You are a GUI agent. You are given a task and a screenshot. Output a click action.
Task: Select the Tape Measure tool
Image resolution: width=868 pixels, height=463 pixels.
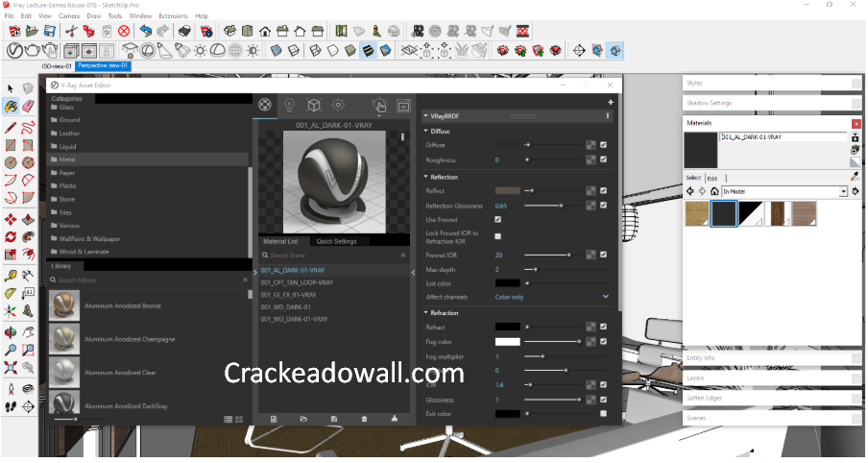tap(11, 276)
